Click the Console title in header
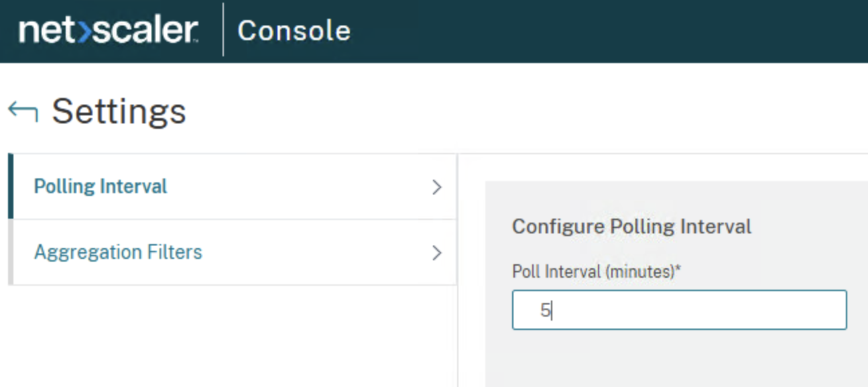This screenshot has width=868, height=387. click(x=294, y=31)
